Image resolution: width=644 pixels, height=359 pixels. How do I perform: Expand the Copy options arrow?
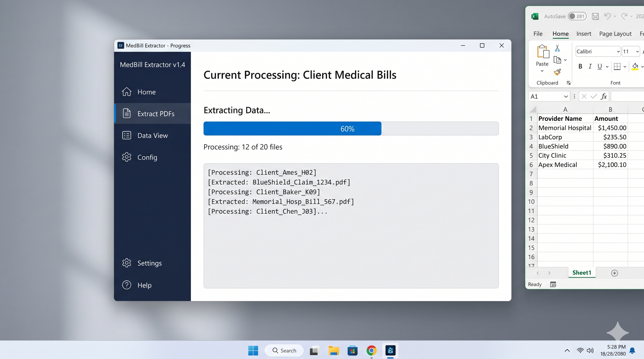[x=565, y=60]
